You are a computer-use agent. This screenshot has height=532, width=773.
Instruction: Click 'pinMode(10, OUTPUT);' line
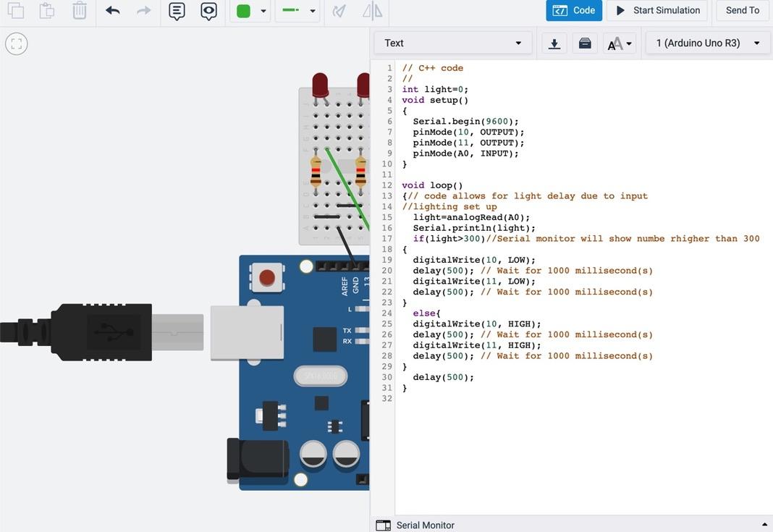(x=468, y=132)
